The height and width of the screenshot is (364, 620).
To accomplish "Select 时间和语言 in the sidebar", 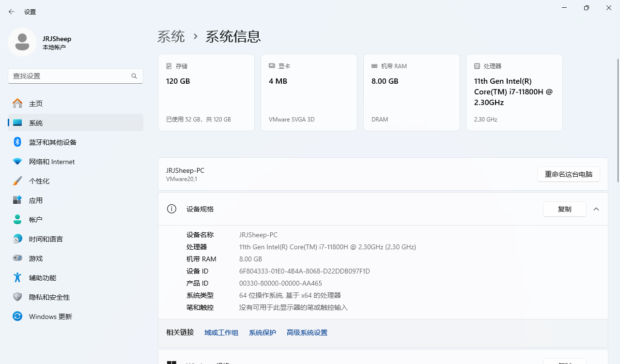I will point(46,239).
